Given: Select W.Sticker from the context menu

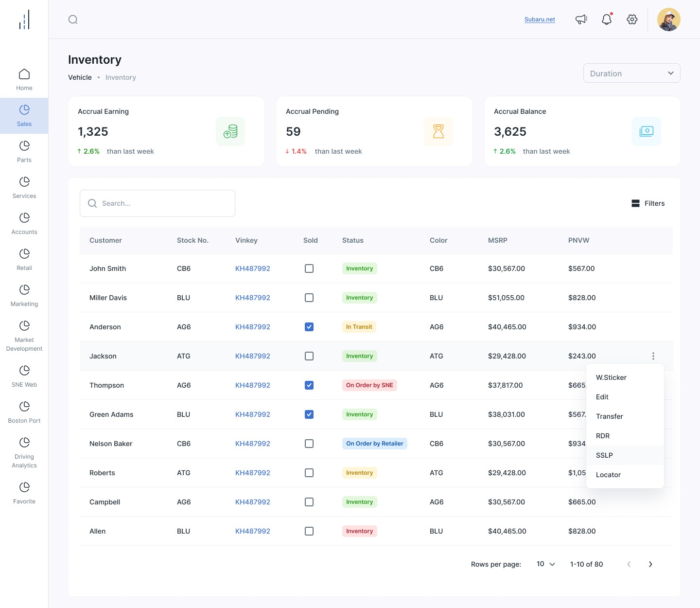Looking at the screenshot, I should click(x=625, y=377).
